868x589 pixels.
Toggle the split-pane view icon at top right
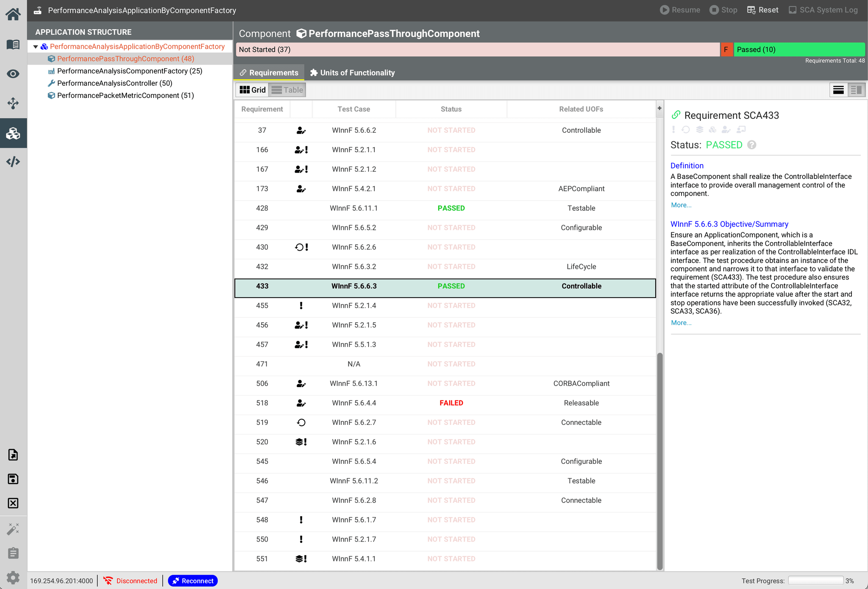(856, 89)
